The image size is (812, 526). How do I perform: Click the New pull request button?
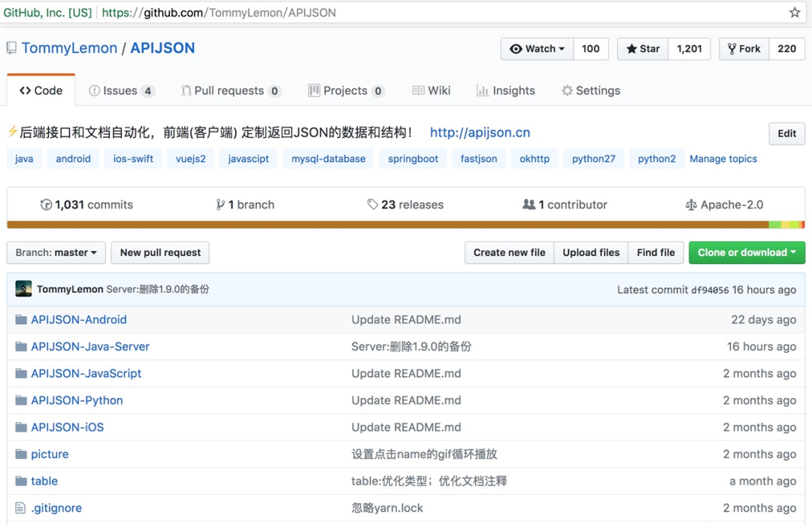point(160,252)
